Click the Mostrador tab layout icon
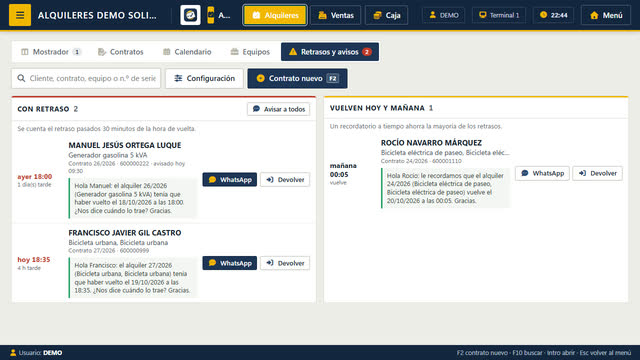The width and height of the screenshot is (640, 360). 25,52
